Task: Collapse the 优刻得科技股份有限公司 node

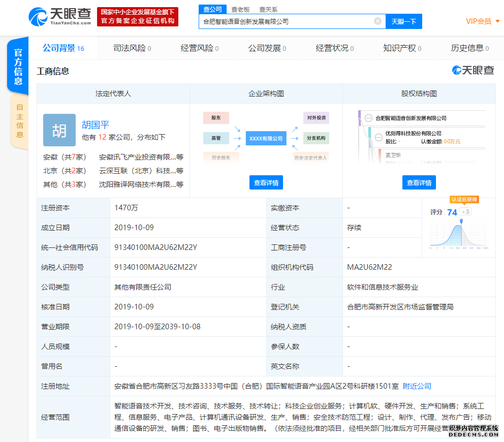Action: click(x=379, y=137)
